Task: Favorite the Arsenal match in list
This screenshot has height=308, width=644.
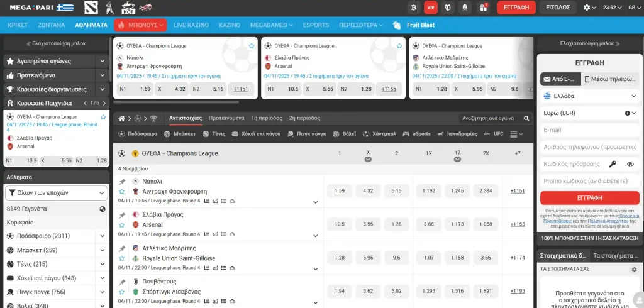Action: (x=121, y=225)
